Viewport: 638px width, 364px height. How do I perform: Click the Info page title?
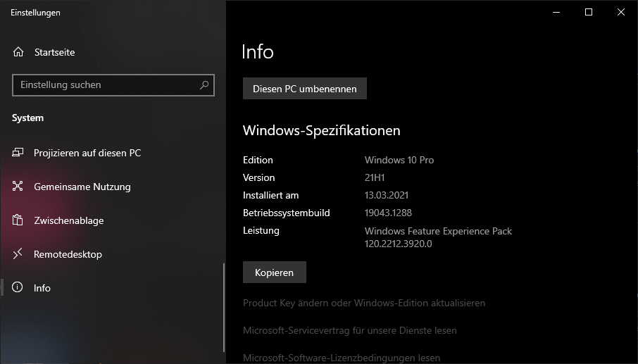[258, 51]
